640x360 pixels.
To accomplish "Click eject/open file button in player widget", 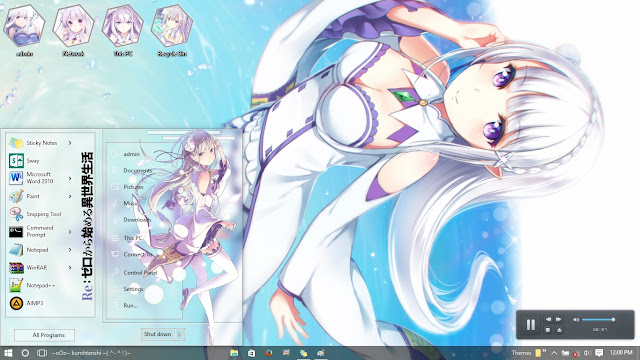I will [559, 330].
